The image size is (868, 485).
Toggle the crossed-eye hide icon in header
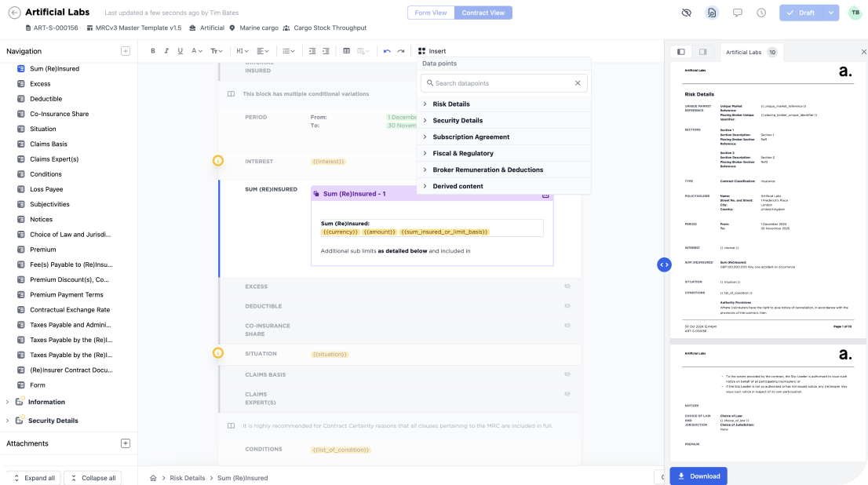click(x=687, y=13)
